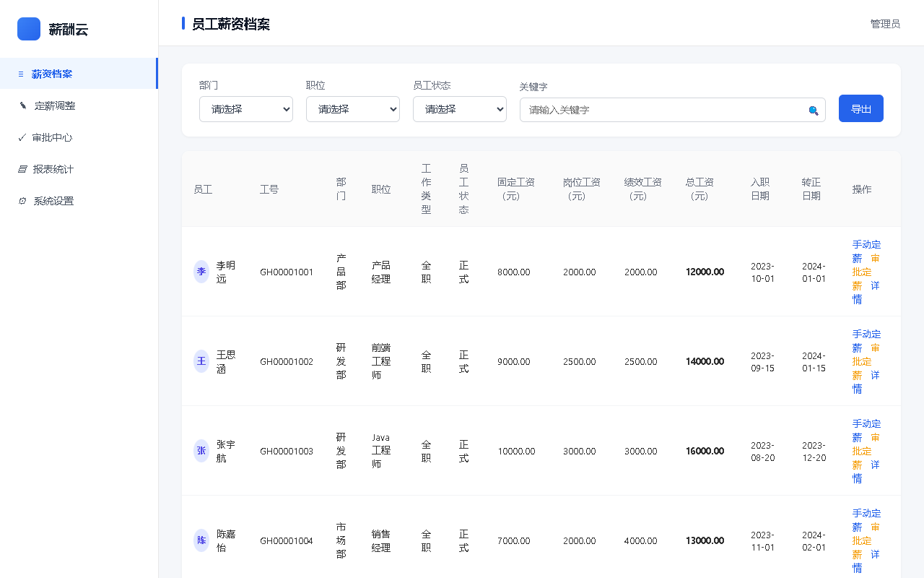Image resolution: width=924 pixels, height=578 pixels.
Task: Click the 薪酬云 blue logo icon
Action: click(29, 29)
